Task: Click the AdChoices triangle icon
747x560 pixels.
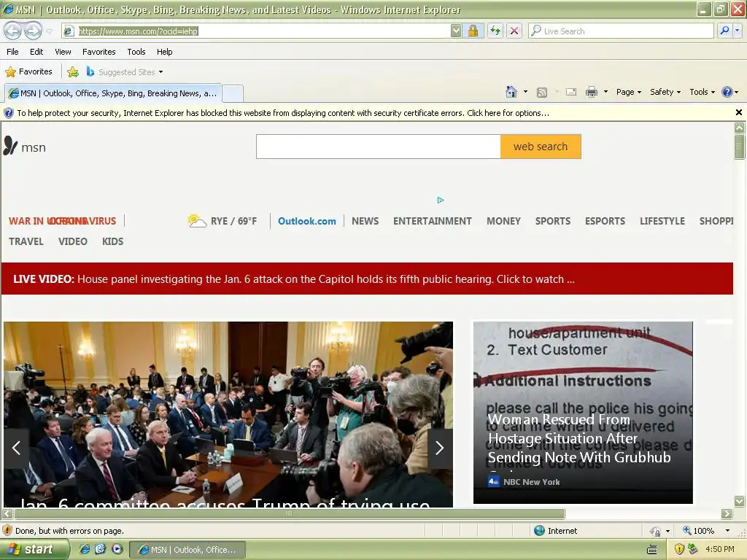Action: click(x=441, y=200)
